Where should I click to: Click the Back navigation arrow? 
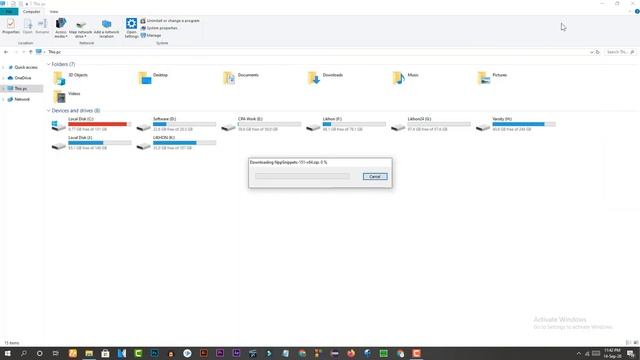[6, 52]
